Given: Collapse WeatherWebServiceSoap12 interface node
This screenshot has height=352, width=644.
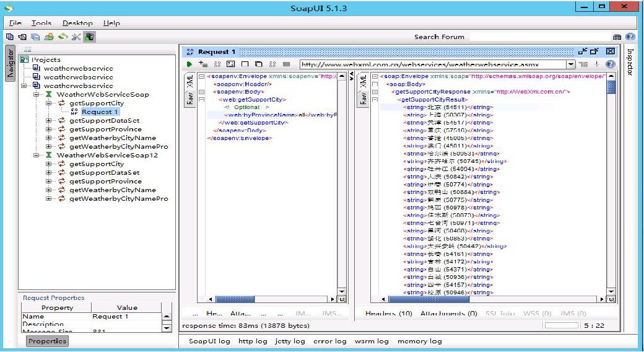Looking at the screenshot, I should [x=37, y=155].
